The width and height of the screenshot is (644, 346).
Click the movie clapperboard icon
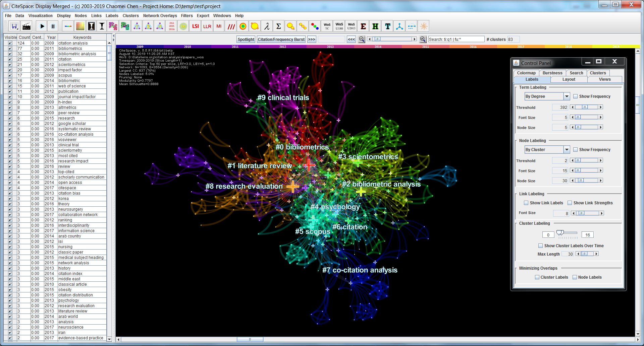[26, 26]
